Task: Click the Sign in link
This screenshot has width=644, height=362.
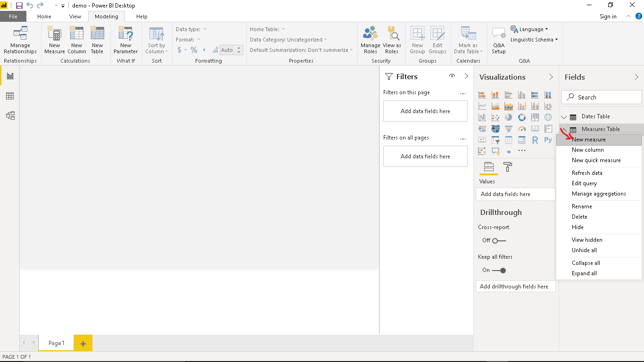Action: (x=608, y=16)
